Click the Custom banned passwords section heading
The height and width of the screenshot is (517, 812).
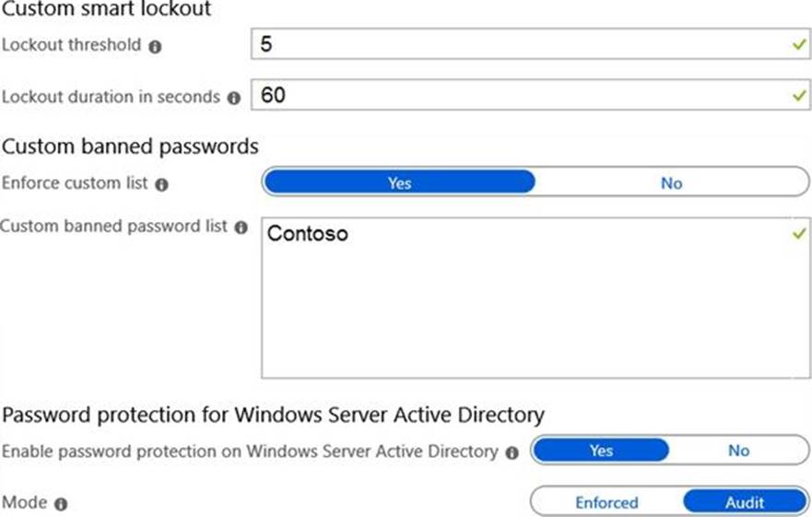click(130, 146)
